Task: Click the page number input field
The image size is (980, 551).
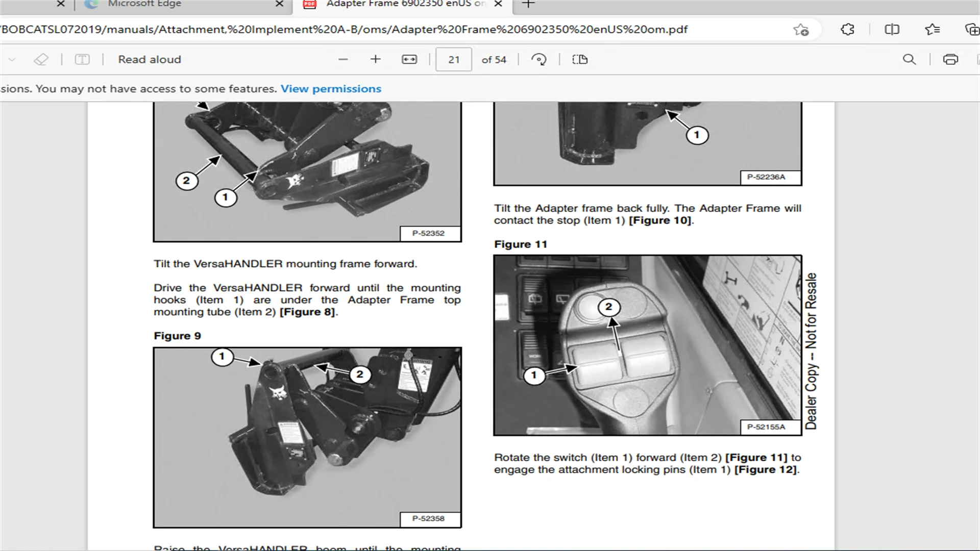Action: tap(454, 59)
